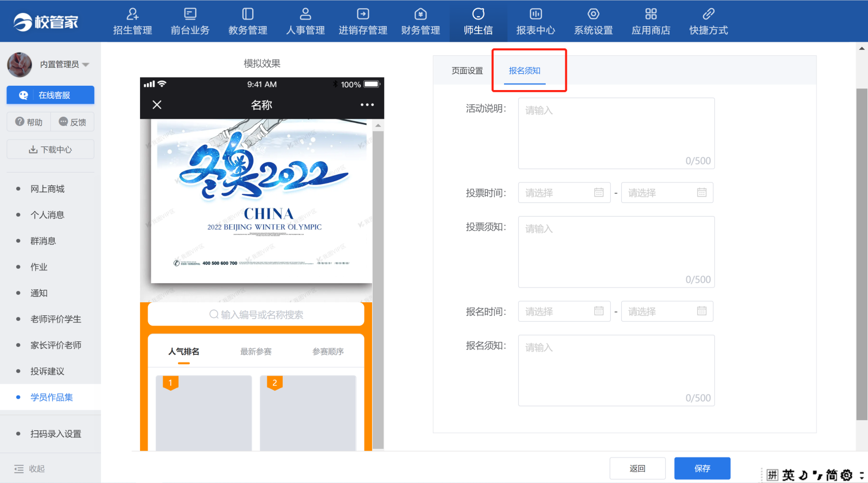Open 快捷方式 menu
The height and width of the screenshot is (483, 868).
point(709,22)
